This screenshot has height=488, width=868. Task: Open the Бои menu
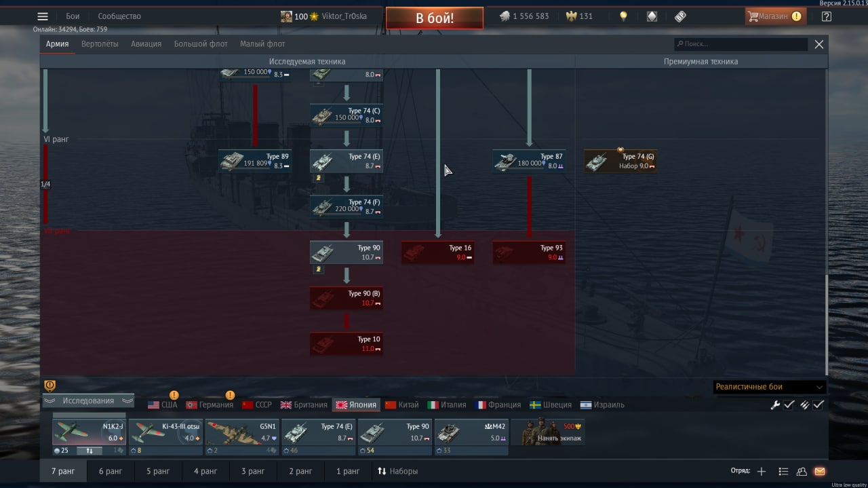click(73, 16)
